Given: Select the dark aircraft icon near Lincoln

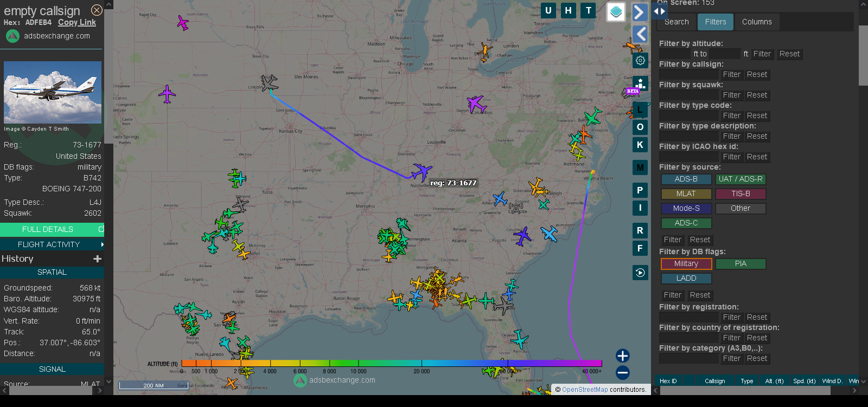Looking at the screenshot, I should pyautogui.click(x=269, y=82).
